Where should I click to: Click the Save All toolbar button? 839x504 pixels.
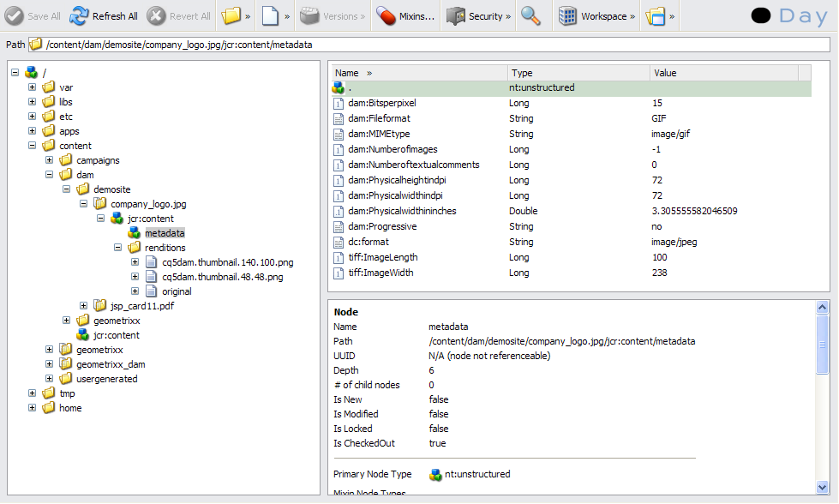coord(33,16)
